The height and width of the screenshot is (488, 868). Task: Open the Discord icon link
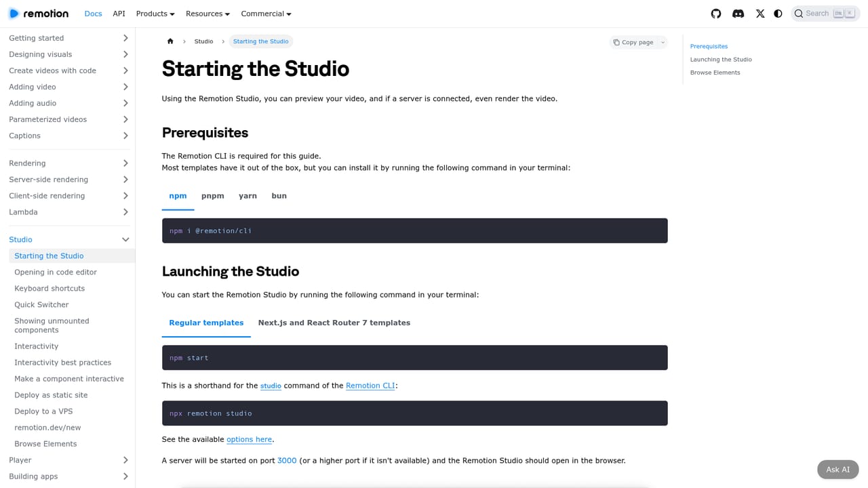[x=738, y=14]
